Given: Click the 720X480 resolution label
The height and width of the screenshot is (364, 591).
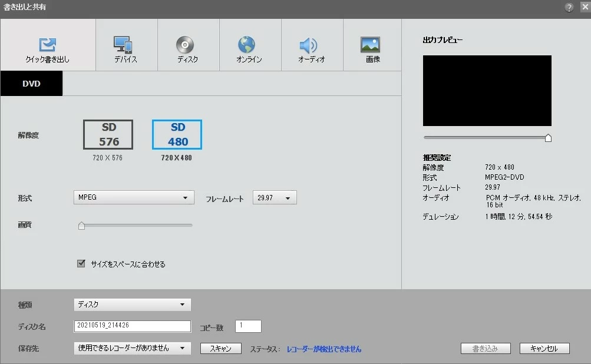Looking at the screenshot, I should 176,158.
